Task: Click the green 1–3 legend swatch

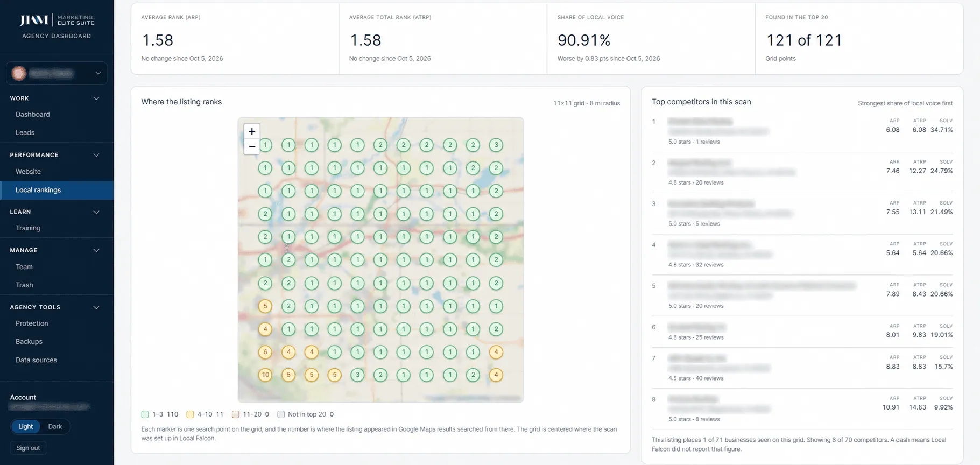Action: [x=145, y=414]
